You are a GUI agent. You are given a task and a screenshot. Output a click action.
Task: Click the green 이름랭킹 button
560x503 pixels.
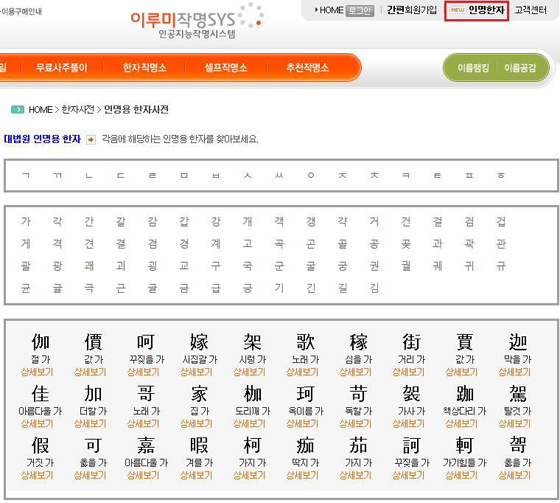pos(473,68)
